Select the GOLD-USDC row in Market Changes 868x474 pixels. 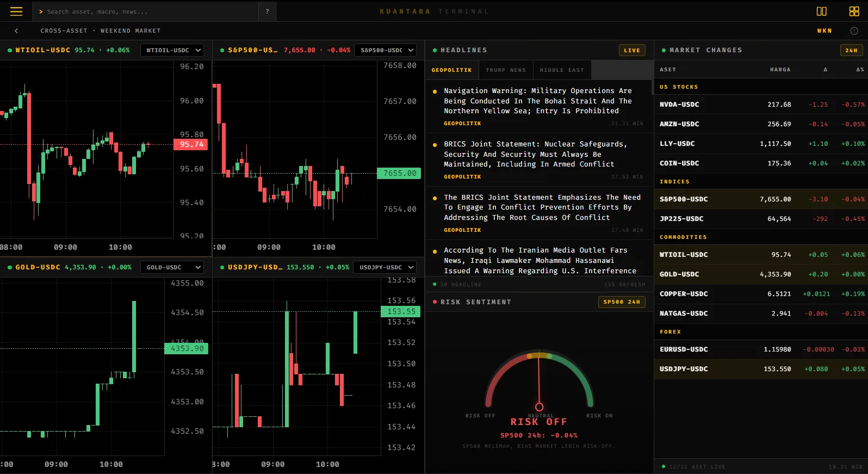pyautogui.click(x=761, y=274)
